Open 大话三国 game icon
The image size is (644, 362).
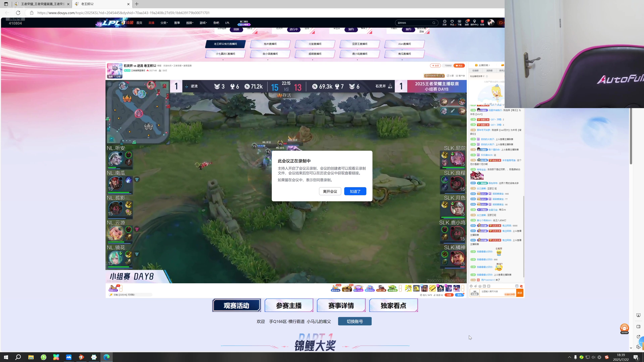click(x=381, y=288)
